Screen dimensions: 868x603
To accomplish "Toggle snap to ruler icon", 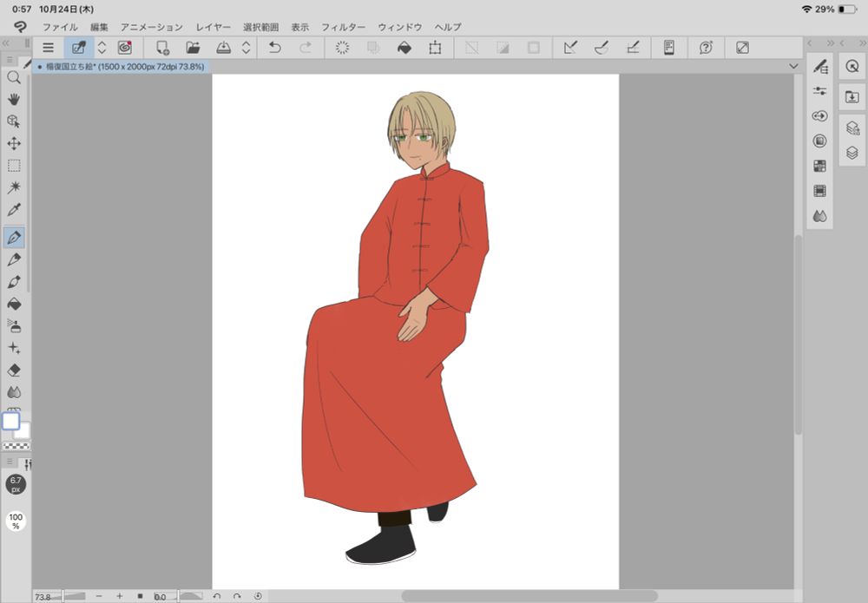I will coord(570,48).
